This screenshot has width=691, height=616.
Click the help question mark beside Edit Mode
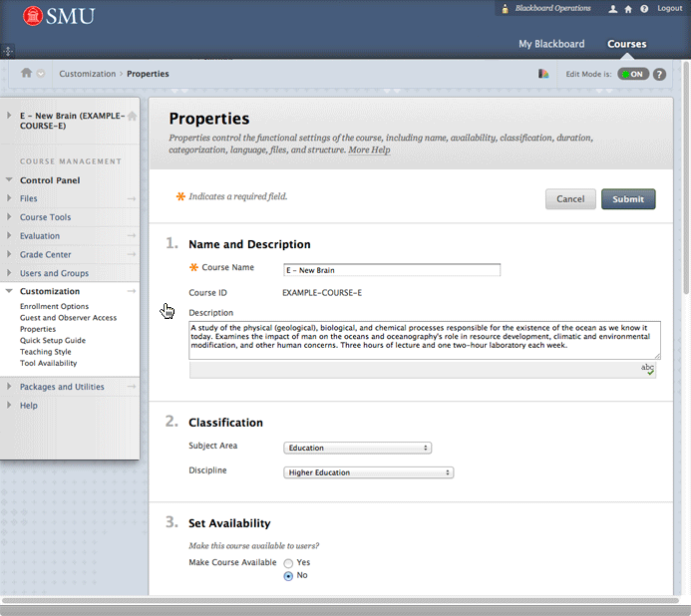coord(659,74)
